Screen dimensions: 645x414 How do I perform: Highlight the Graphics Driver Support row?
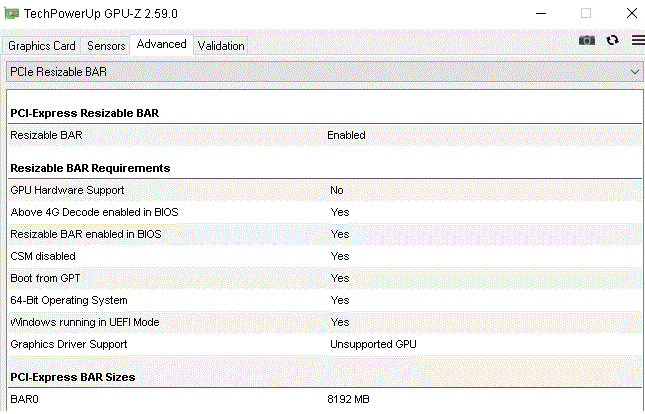coord(323,344)
